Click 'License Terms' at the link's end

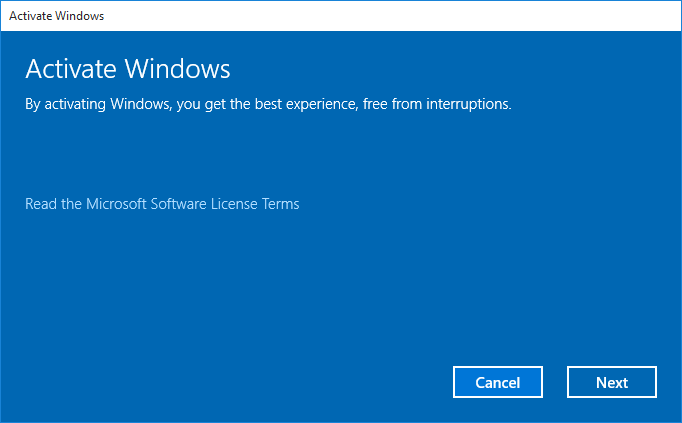click(x=255, y=204)
